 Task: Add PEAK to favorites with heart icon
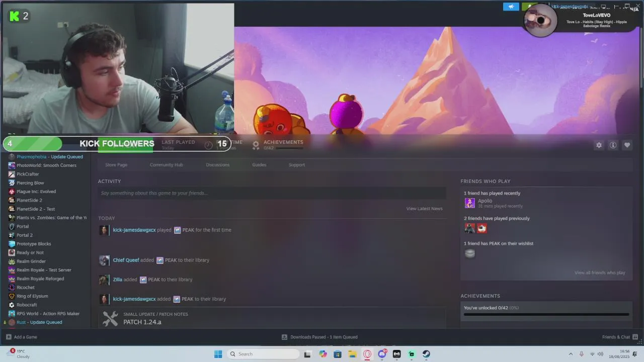pyautogui.click(x=627, y=145)
